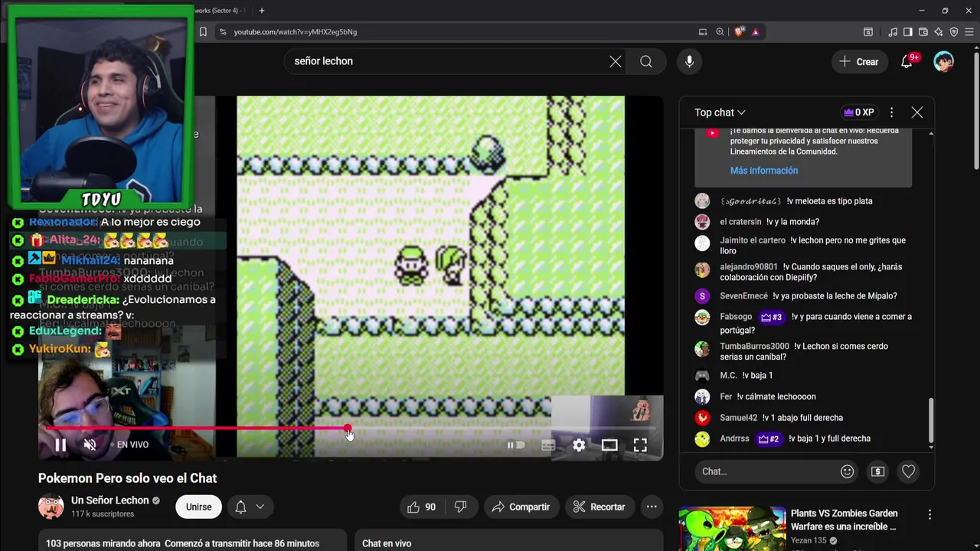Click the chat panel scrollbar thumb
980x551 pixels.
(931, 419)
